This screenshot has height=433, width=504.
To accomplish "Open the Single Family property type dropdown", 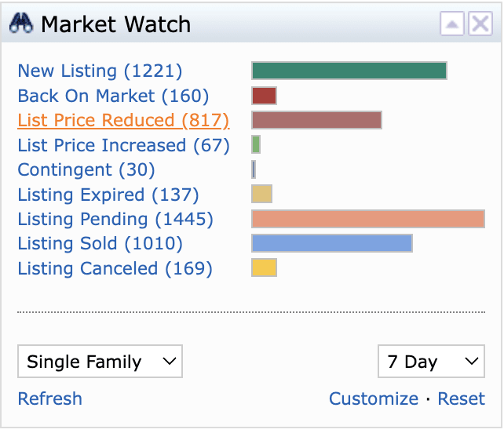I will click(100, 362).
